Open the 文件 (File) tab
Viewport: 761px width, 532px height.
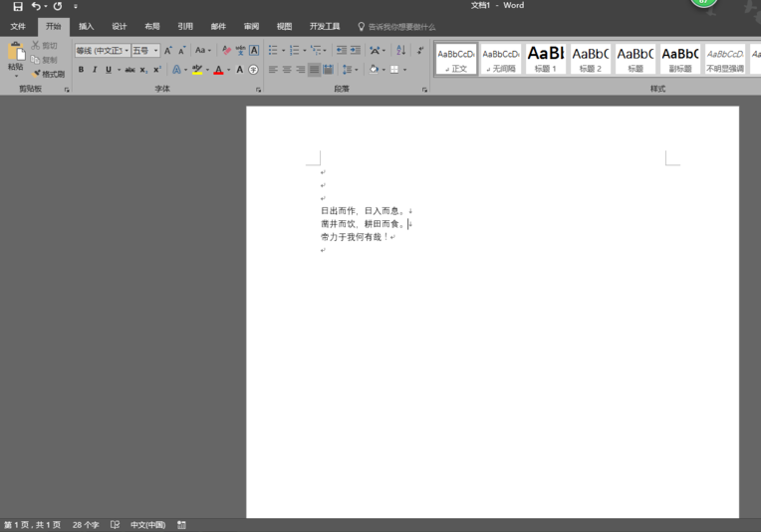[18, 26]
